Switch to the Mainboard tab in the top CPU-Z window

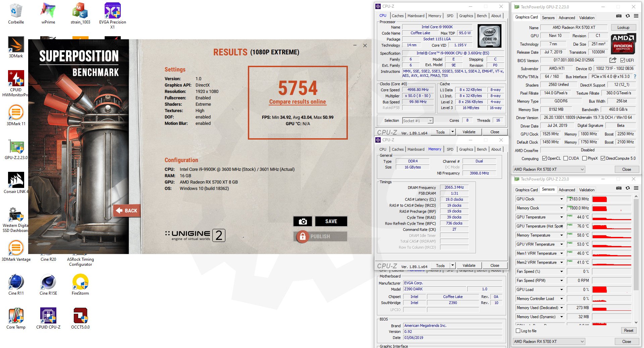[416, 16]
